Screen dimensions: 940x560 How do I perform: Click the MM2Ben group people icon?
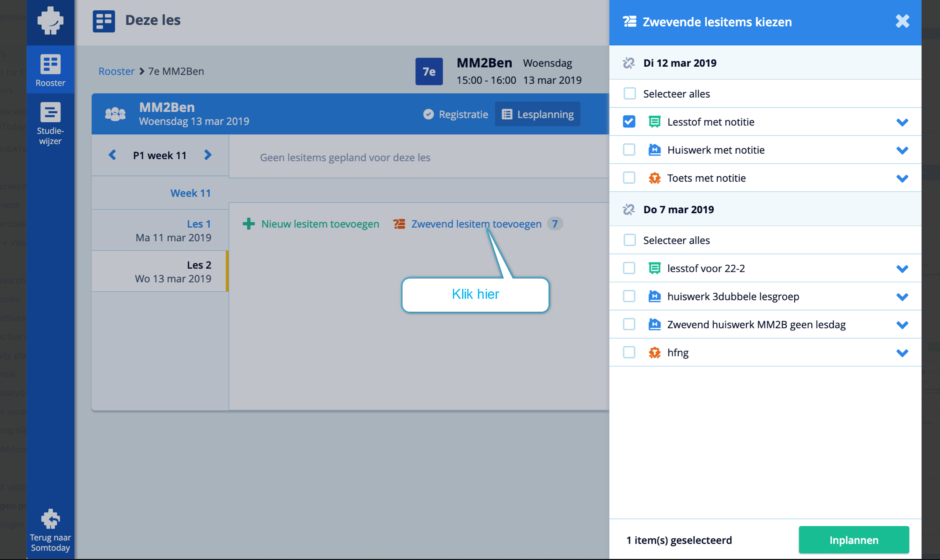(x=115, y=113)
